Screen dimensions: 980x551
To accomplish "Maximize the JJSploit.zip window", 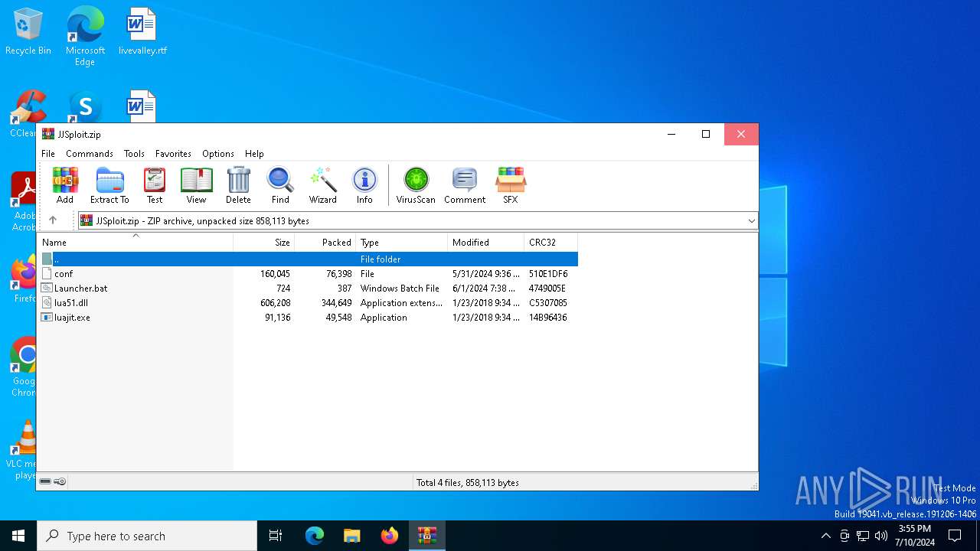I will pyautogui.click(x=706, y=134).
